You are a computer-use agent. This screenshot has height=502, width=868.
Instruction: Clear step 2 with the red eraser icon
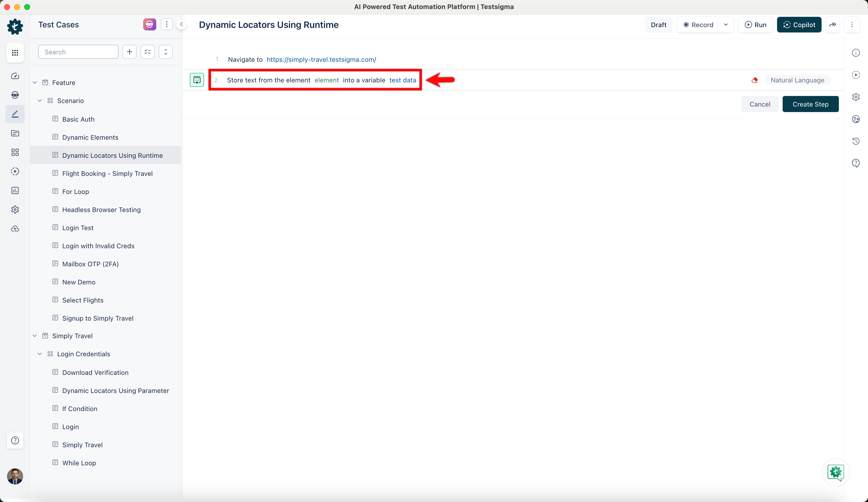[x=755, y=80]
